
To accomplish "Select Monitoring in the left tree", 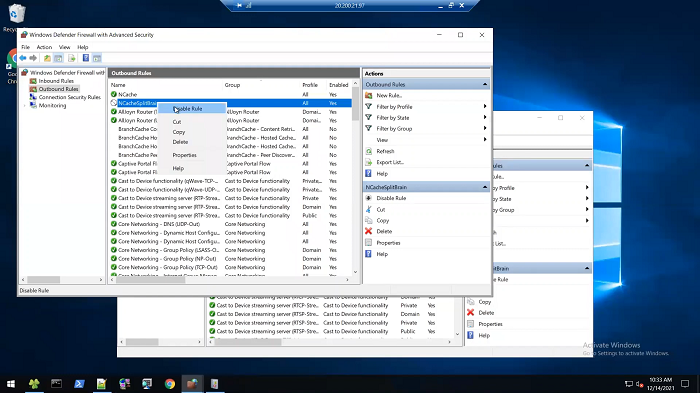I will (52, 105).
